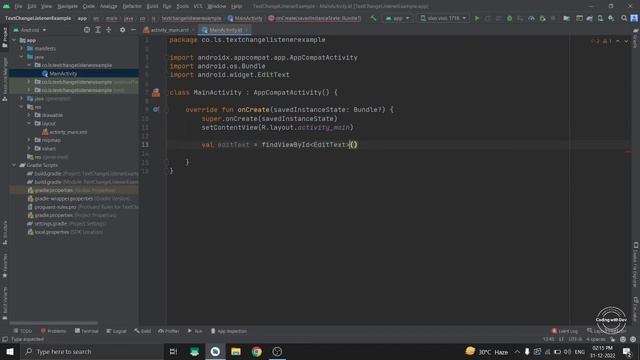The height and width of the screenshot is (360, 640).
Task: Go to next highlighted error arrow
Action: 626,41
